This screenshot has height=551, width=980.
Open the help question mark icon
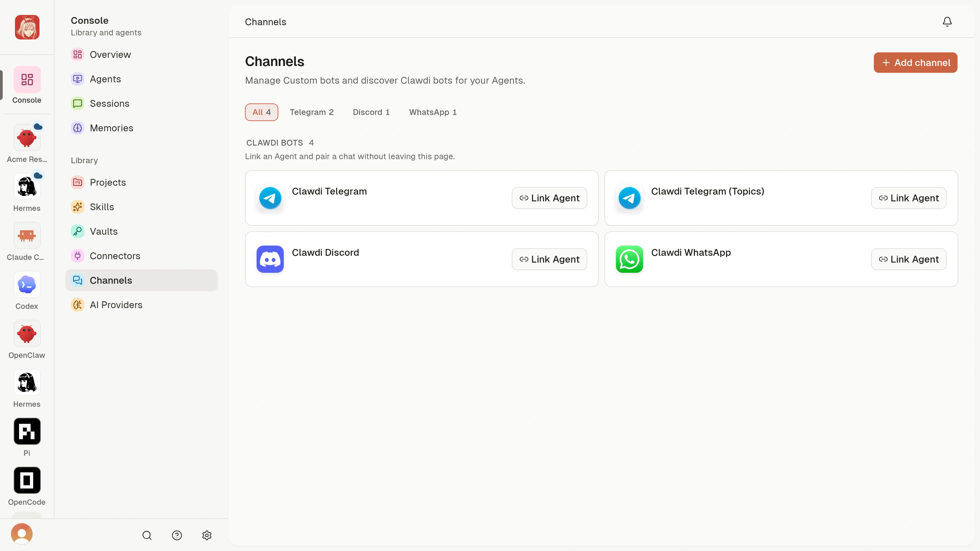(x=177, y=535)
